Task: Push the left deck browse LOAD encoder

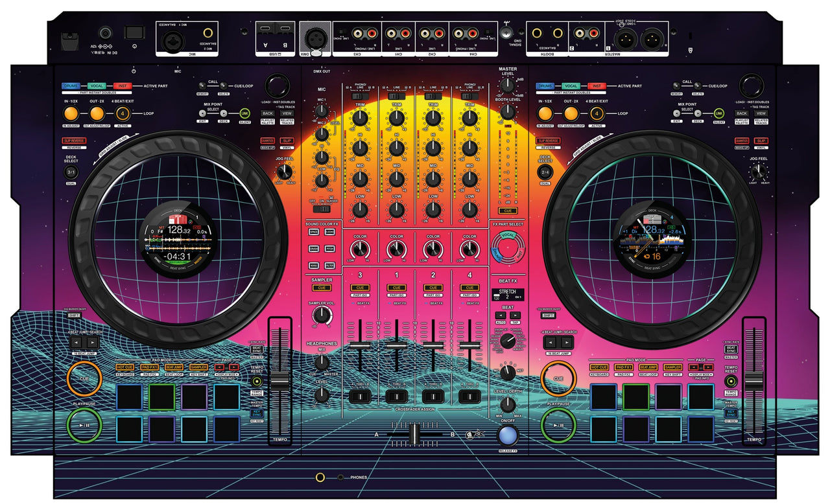Action: (276, 86)
